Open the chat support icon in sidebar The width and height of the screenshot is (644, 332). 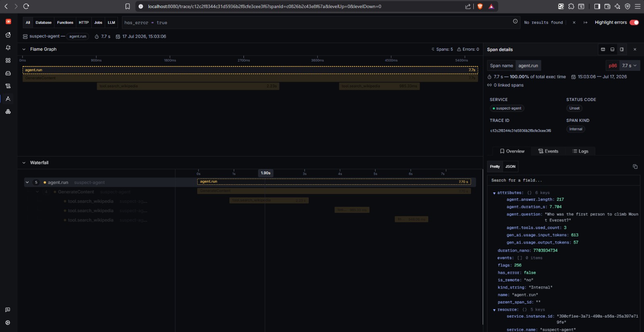click(8, 310)
